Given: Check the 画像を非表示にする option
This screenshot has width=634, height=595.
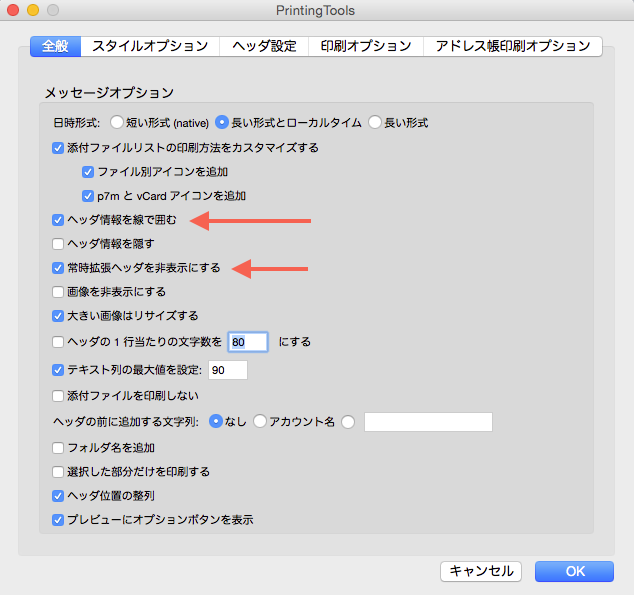Looking at the screenshot, I should 58,292.
